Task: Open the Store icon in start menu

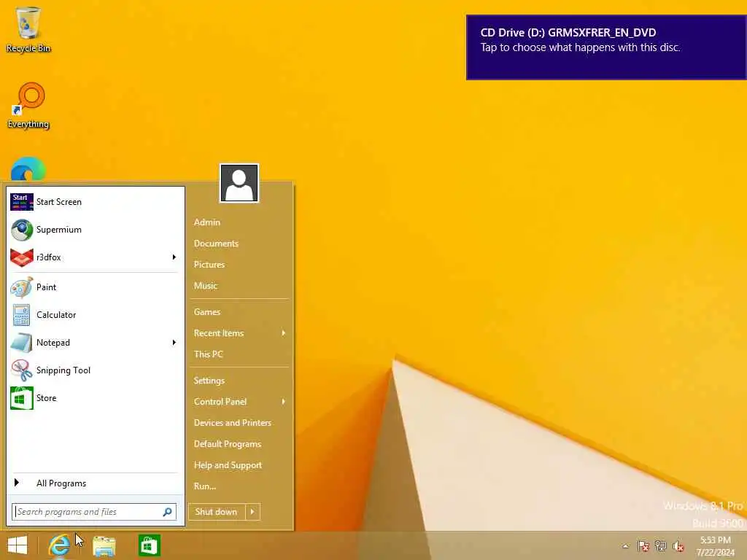Action: (21, 398)
